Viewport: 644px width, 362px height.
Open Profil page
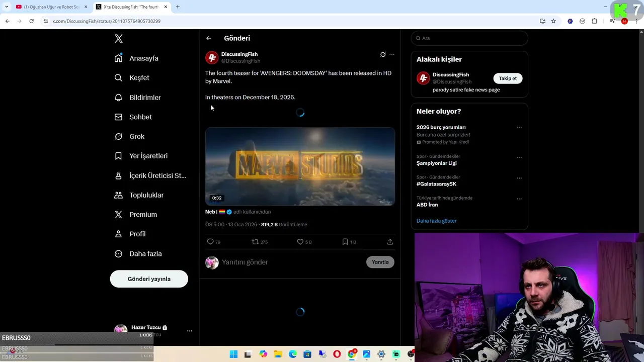(130, 234)
